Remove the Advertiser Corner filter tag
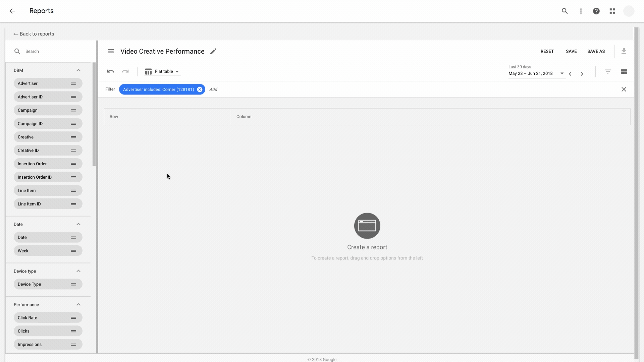The height and width of the screenshot is (362, 644). tap(200, 89)
